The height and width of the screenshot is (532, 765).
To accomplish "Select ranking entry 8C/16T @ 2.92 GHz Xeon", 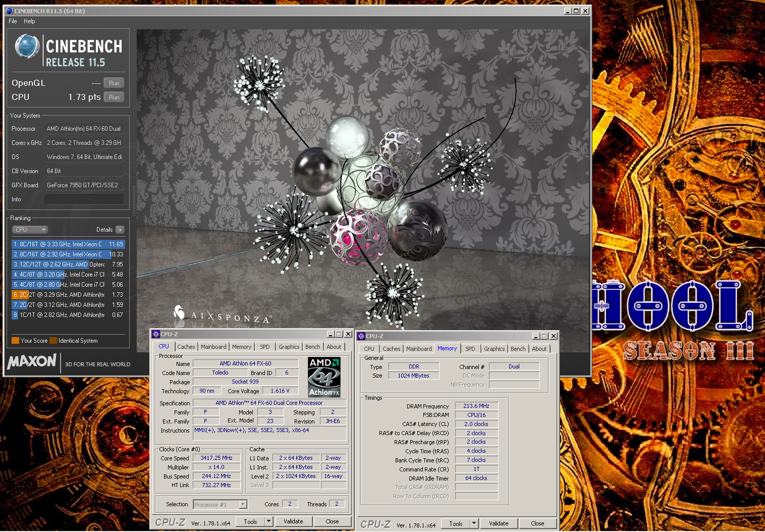I will pyautogui.click(x=68, y=254).
